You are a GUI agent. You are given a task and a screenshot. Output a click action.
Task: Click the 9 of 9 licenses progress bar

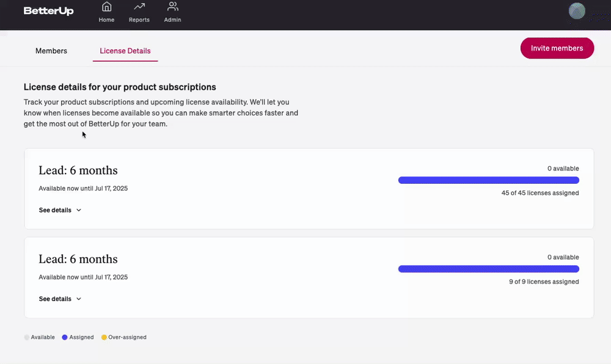(489, 269)
